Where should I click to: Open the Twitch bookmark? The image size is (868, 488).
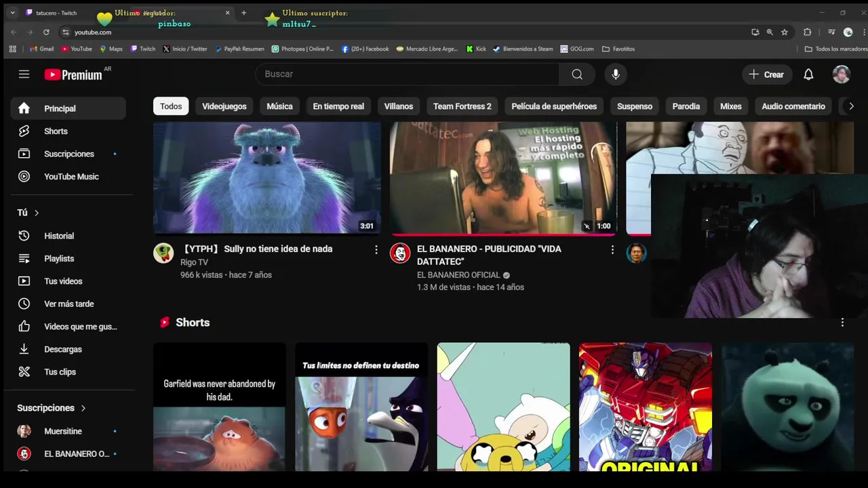[143, 49]
